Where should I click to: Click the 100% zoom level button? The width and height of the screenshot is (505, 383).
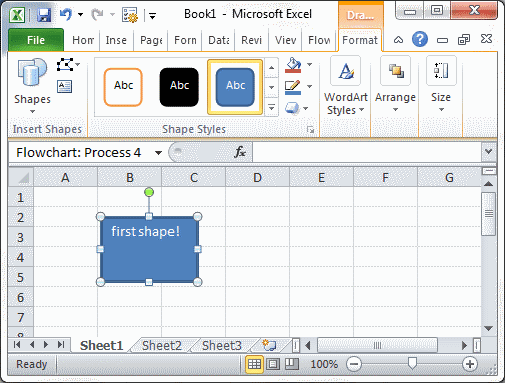coord(324,364)
